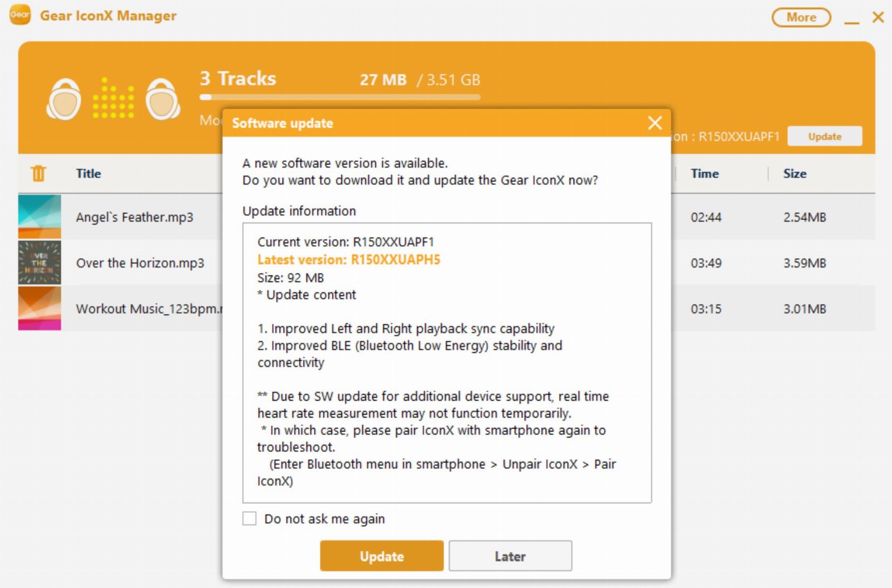Click the 03:49 time value
This screenshot has width=892, height=588.
[x=706, y=263]
